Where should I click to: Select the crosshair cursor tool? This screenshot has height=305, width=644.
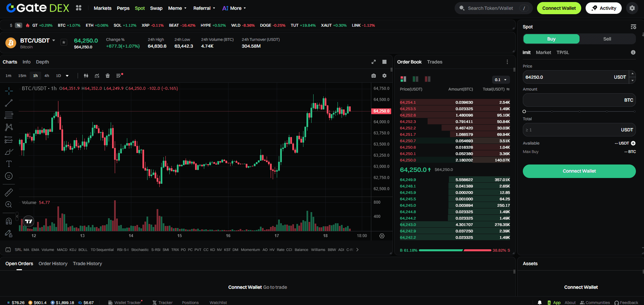click(x=9, y=91)
